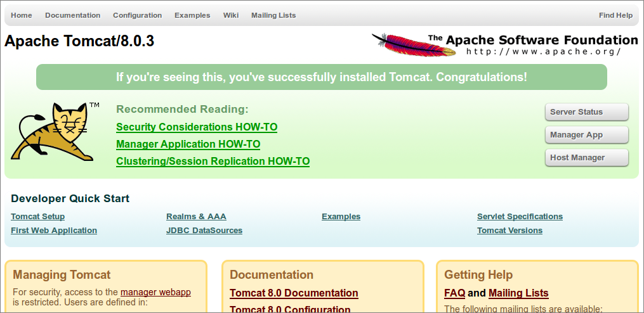Open the Wiki navigation item
Screen dimensions: 644x313
231,15
